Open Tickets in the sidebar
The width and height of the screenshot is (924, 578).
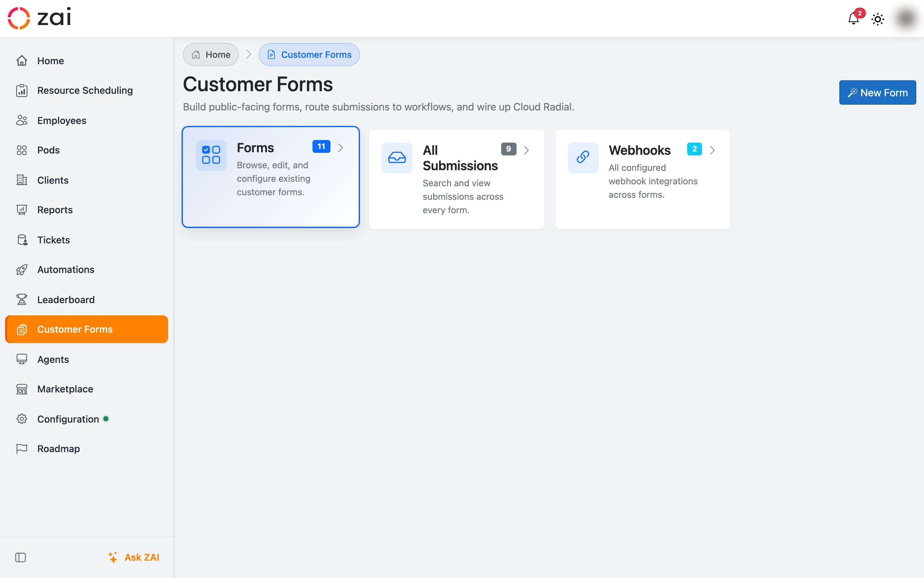pyautogui.click(x=87, y=240)
